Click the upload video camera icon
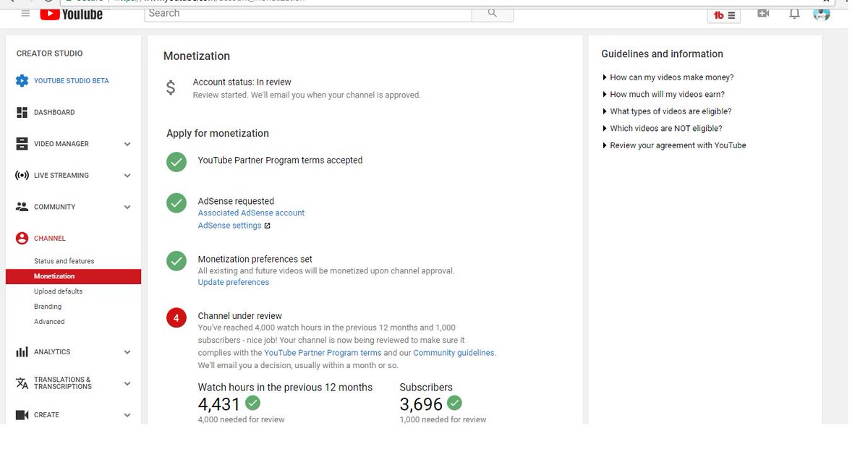Image resolution: width=868 pixels, height=457 pixels. click(x=763, y=13)
